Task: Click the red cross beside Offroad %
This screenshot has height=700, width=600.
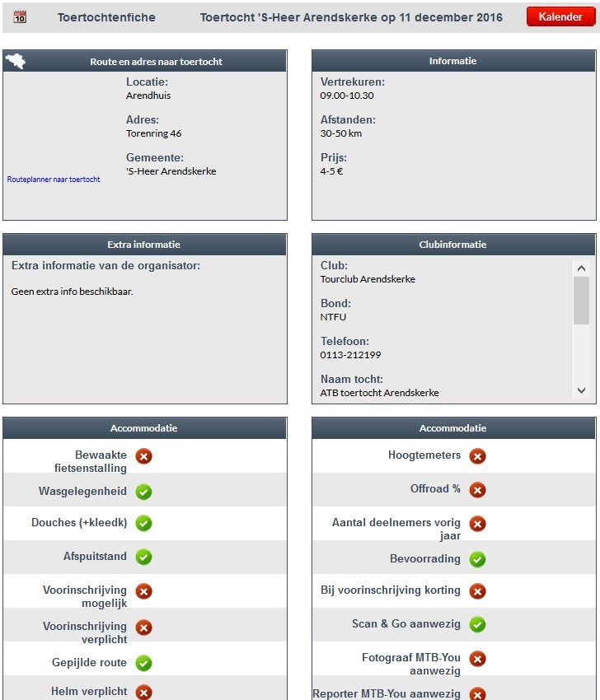Action: 477,489
